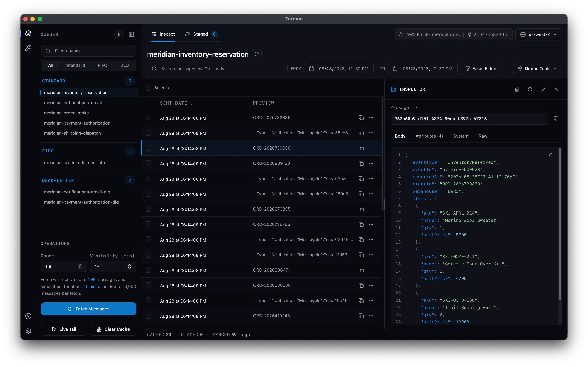Image resolution: width=588 pixels, height=367 pixels.
Task: Copy the ORD-2026419243 message row
Action: click(361, 316)
